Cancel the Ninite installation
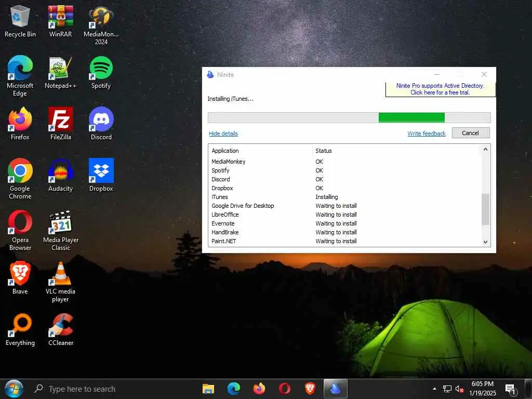The width and height of the screenshot is (532, 399). click(x=471, y=133)
